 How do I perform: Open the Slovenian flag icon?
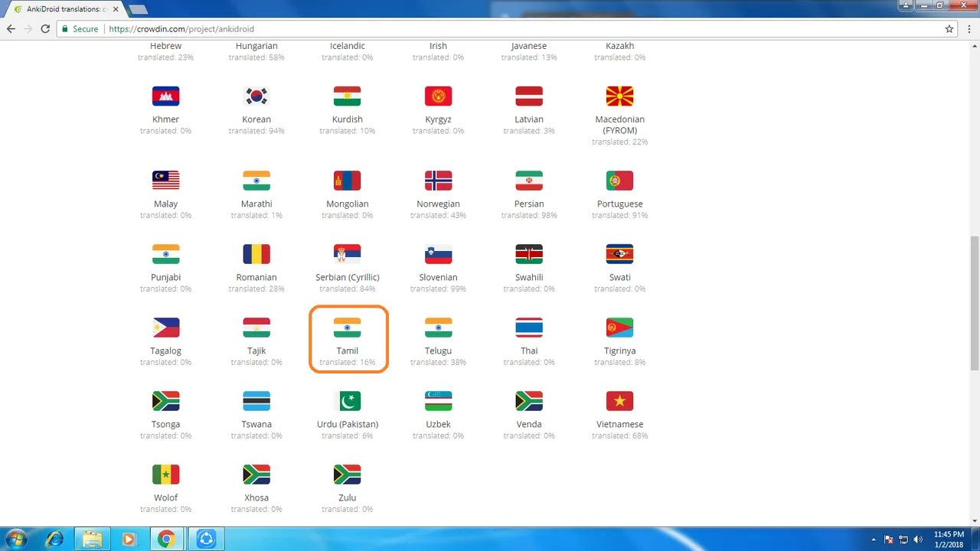coord(438,254)
